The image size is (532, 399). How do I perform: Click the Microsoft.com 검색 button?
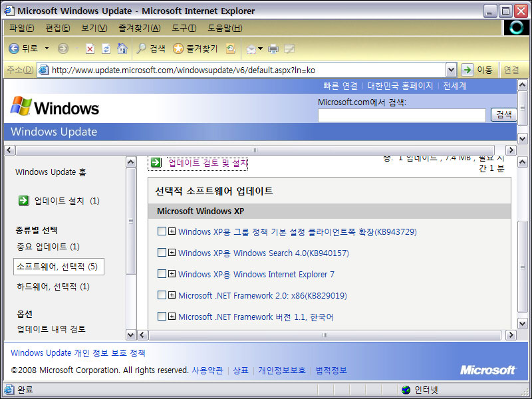click(x=504, y=114)
